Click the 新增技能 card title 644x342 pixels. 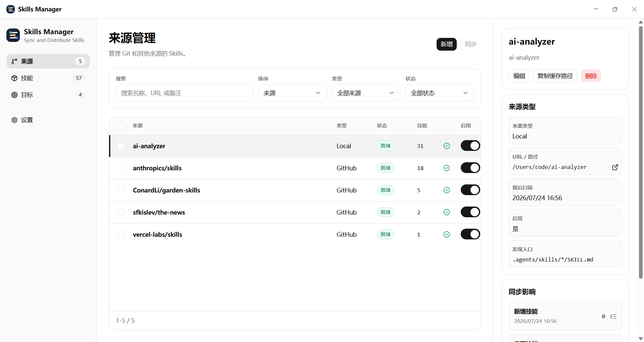click(x=526, y=311)
